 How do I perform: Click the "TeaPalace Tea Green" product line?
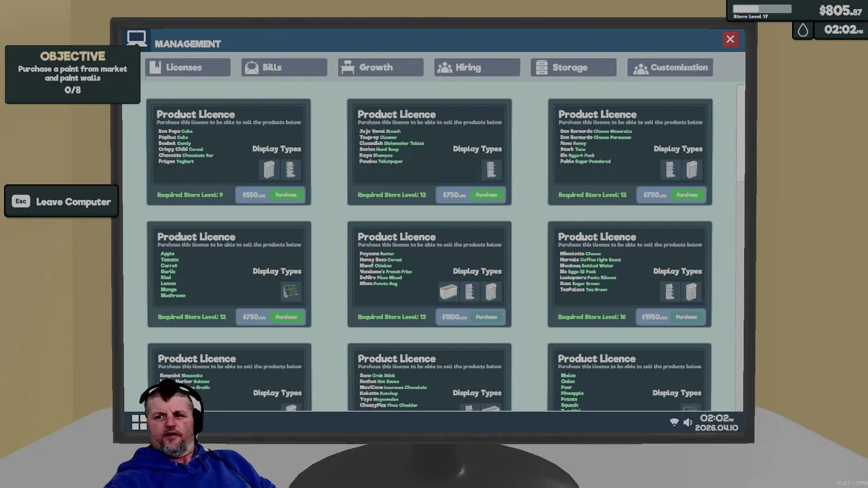[x=583, y=289]
